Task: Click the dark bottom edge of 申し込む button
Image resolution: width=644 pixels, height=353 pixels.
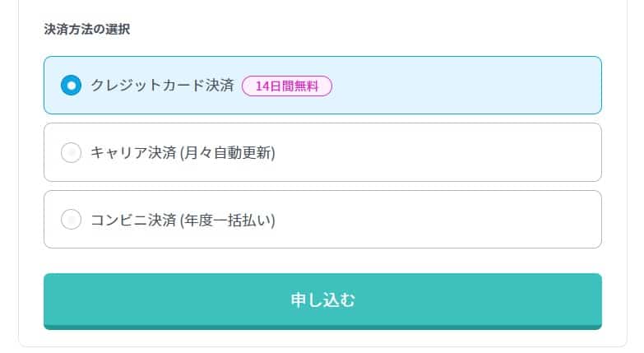Action: pos(322,327)
